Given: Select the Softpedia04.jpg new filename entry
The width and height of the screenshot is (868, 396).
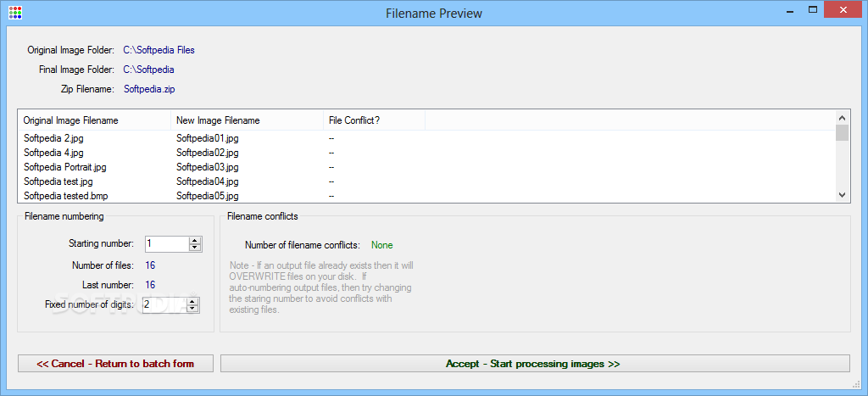Looking at the screenshot, I should 208,181.
